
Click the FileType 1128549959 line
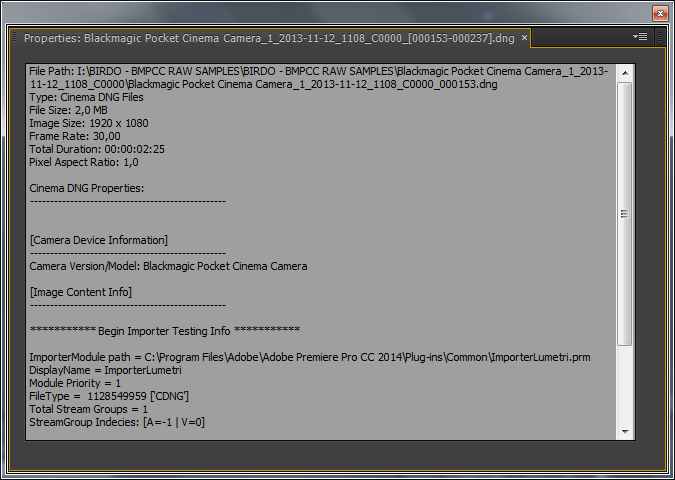(x=109, y=396)
